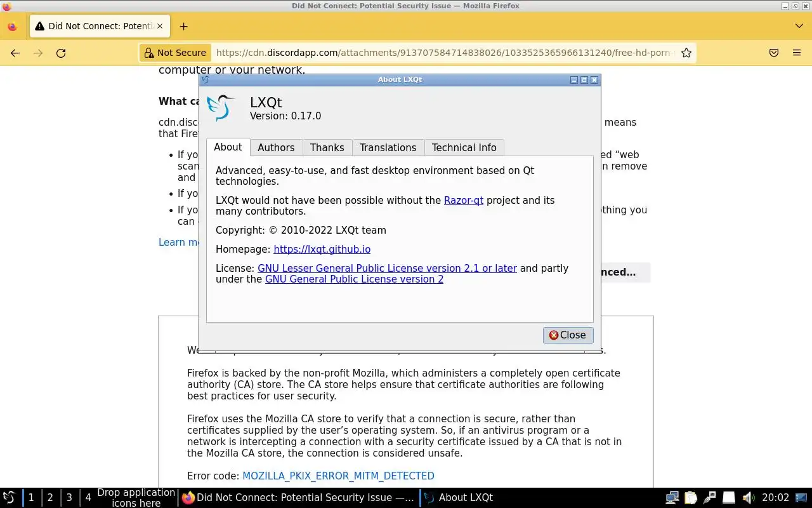812x508 pixels.
Task: Bookmark this page with the star icon
Action: tap(686, 53)
